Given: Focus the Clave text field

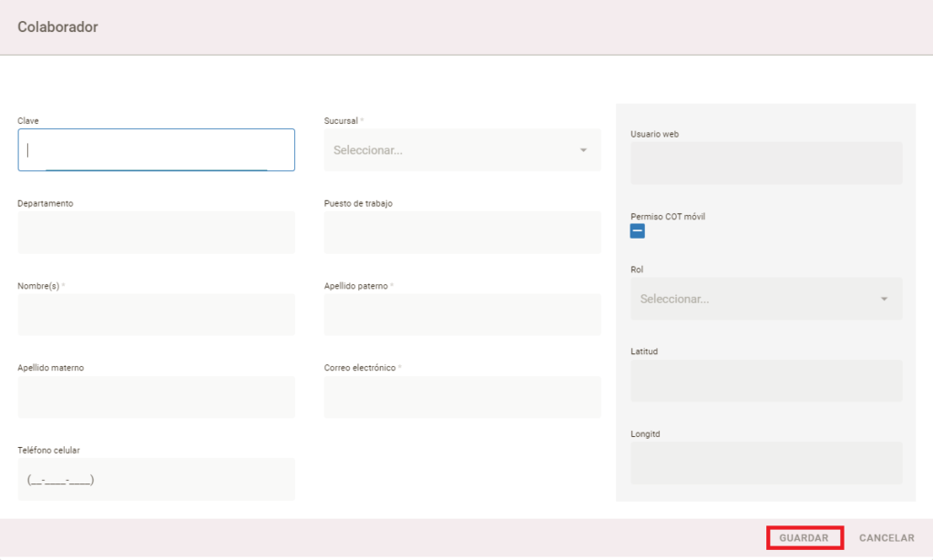Looking at the screenshot, I should pyautogui.click(x=156, y=150).
